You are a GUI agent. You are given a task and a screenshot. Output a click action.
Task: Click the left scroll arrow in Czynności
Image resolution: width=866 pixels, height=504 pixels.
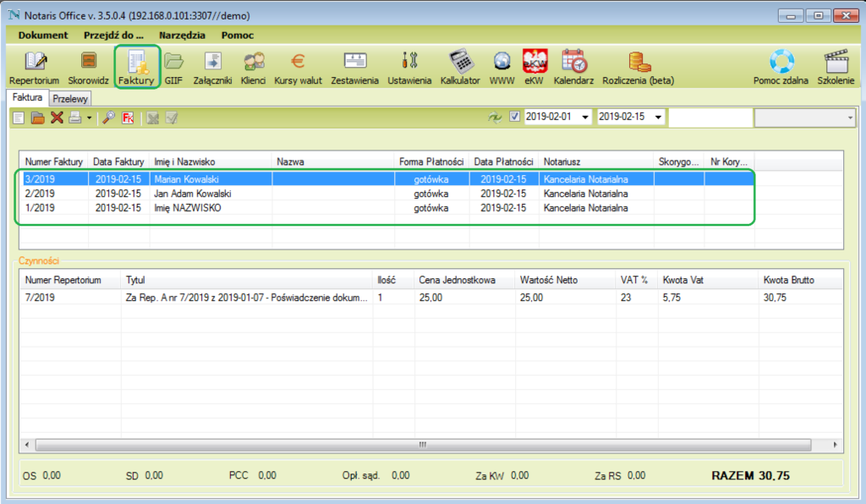(27, 444)
